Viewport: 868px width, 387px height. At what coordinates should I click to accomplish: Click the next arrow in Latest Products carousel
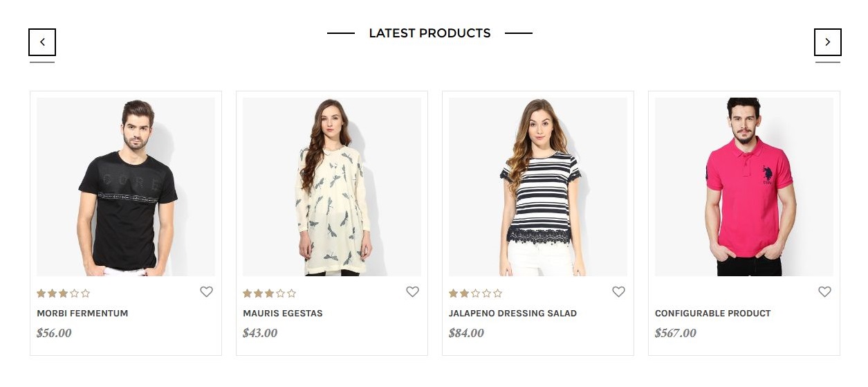pyautogui.click(x=827, y=42)
